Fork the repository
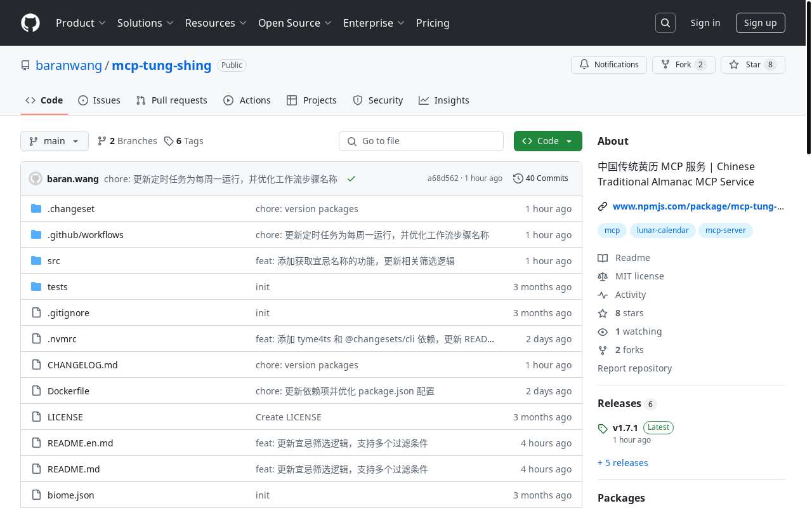This screenshot has width=812, height=508. click(683, 65)
